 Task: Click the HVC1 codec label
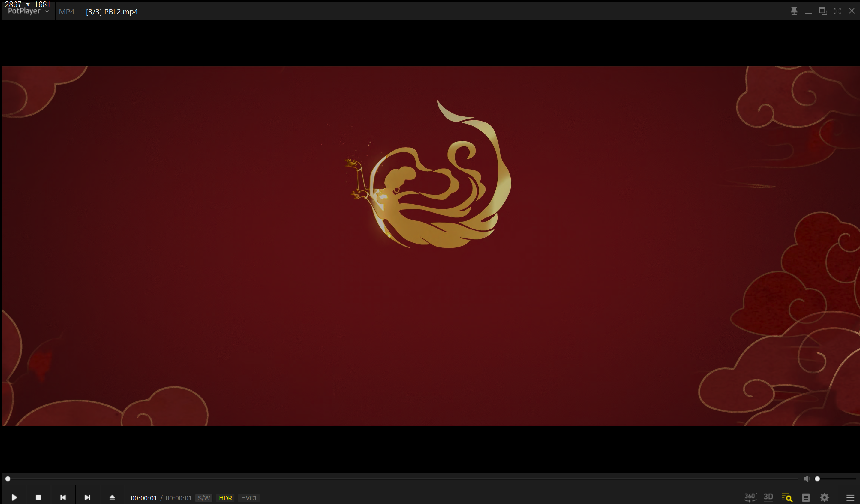pyautogui.click(x=249, y=498)
